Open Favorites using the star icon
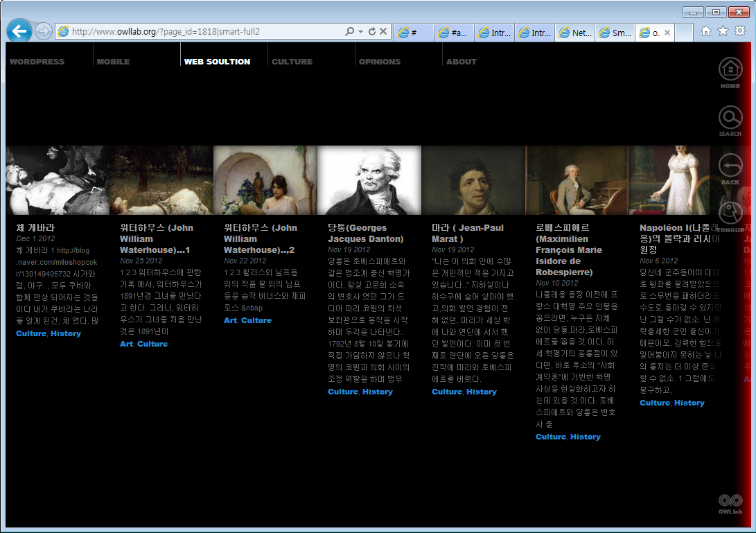This screenshot has width=756, height=533. coord(723,31)
